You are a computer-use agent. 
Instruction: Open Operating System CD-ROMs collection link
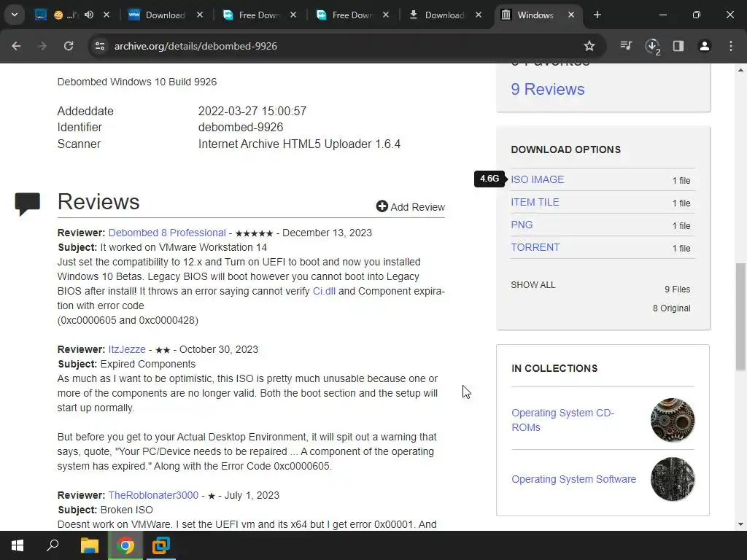pyautogui.click(x=562, y=420)
